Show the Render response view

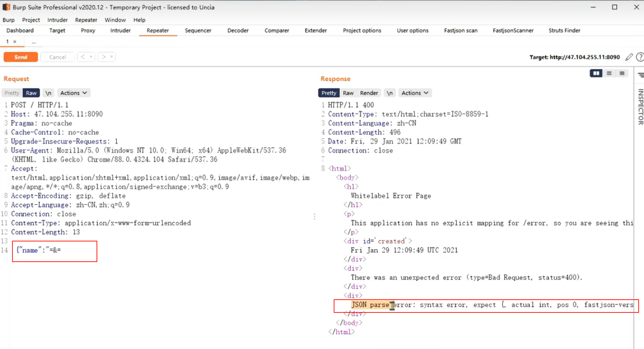(369, 93)
